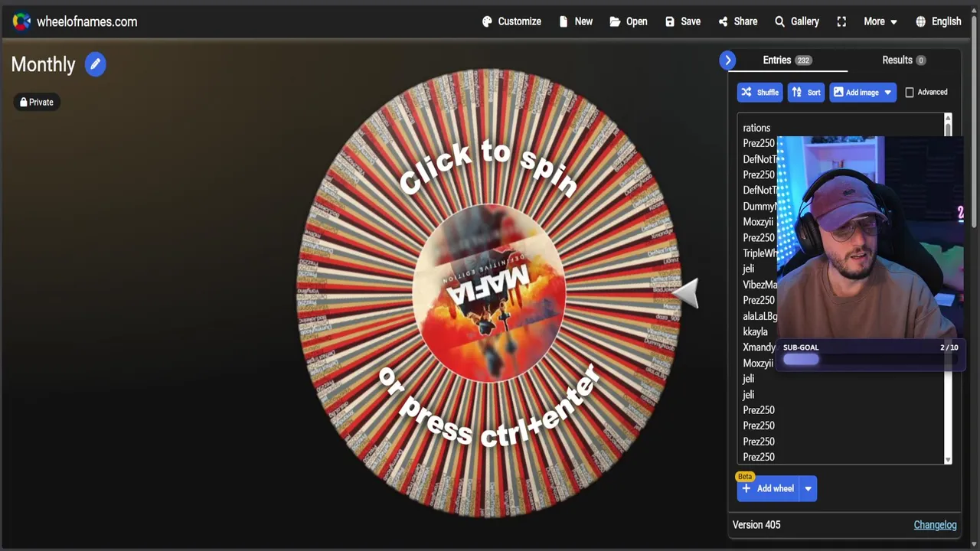The height and width of the screenshot is (551, 980).
Task: Click the 'alaLaLBg' entry in list
Action: pos(760,315)
